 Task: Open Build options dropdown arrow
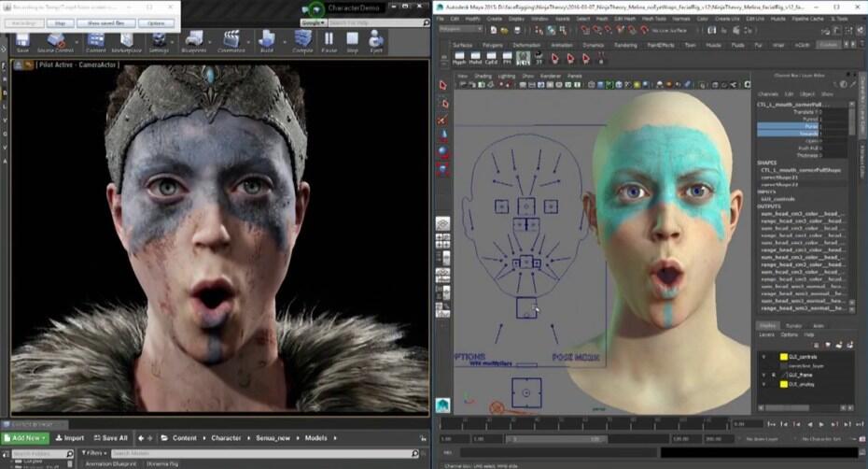[285, 42]
